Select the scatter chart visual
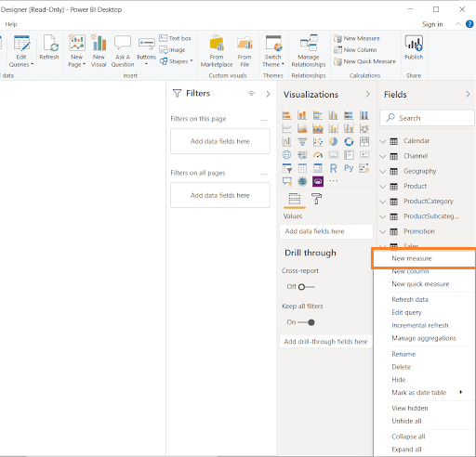This screenshot has width=476, height=457. tap(318, 142)
